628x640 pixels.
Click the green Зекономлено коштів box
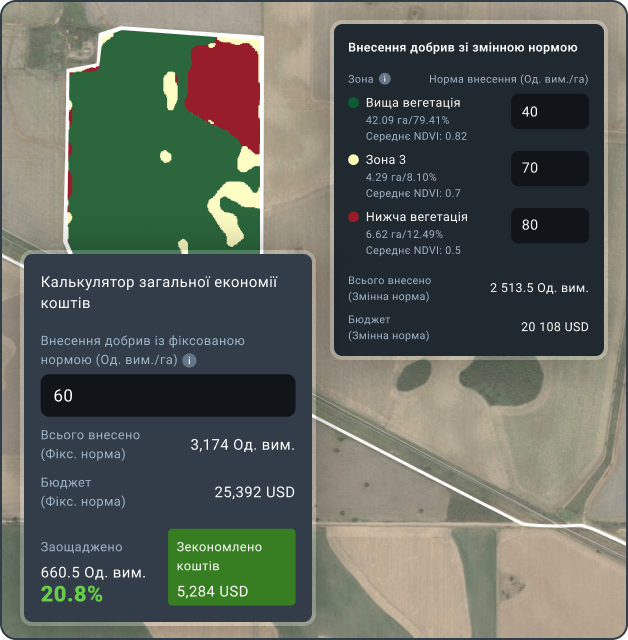pos(231,567)
